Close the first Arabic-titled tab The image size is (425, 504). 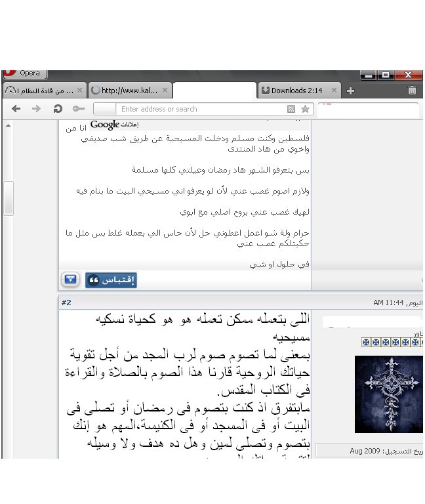pyautogui.click(x=79, y=91)
